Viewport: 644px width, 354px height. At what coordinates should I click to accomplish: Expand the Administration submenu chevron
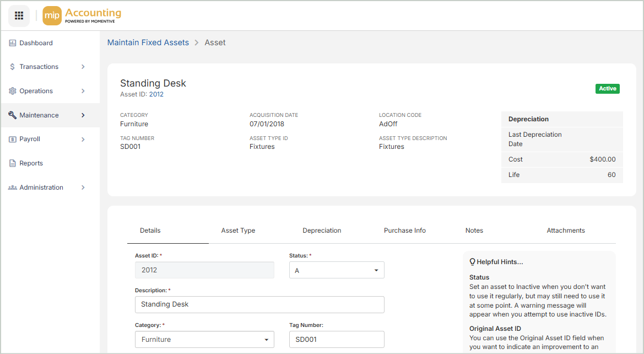pos(83,187)
